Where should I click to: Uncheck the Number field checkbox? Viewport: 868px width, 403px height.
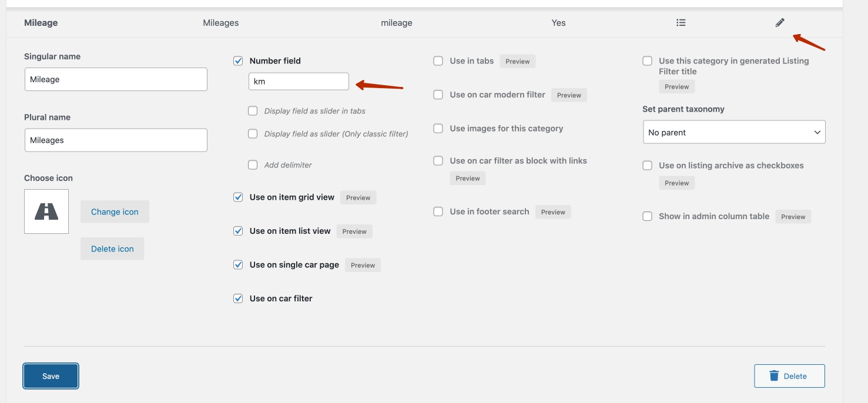click(x=238, y=61)
